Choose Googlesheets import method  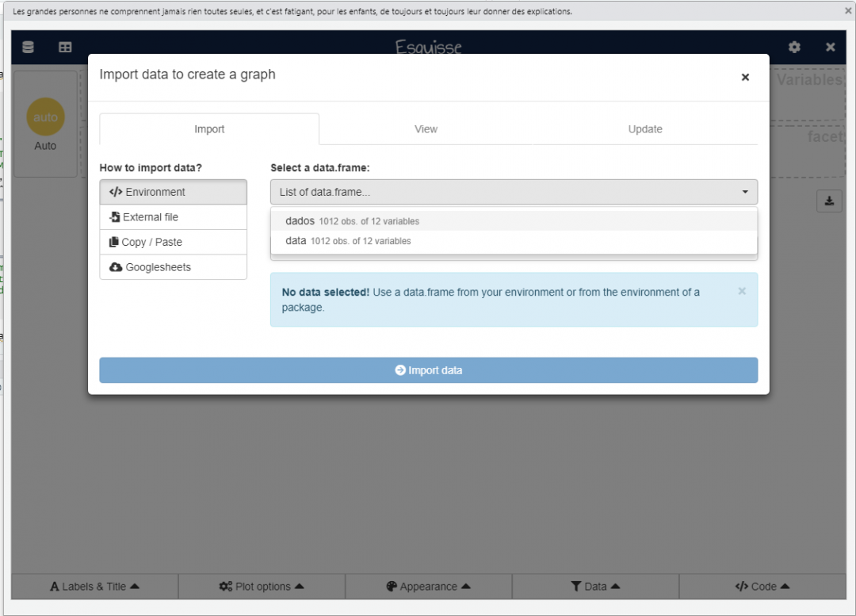click(173, 268)
